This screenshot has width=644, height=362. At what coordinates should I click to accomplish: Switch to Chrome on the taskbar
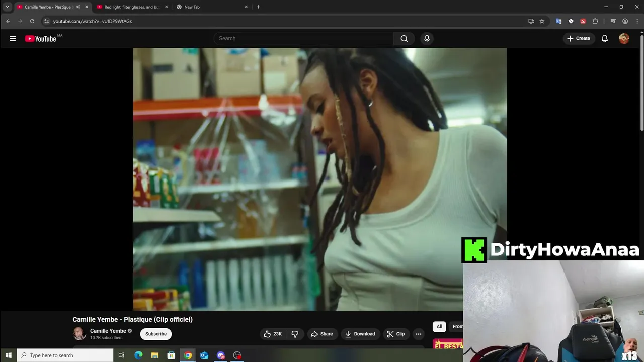[x=188, y=355]
